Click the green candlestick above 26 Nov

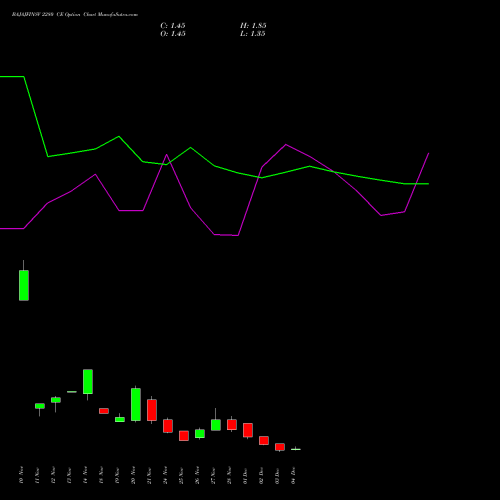(200, 434)
